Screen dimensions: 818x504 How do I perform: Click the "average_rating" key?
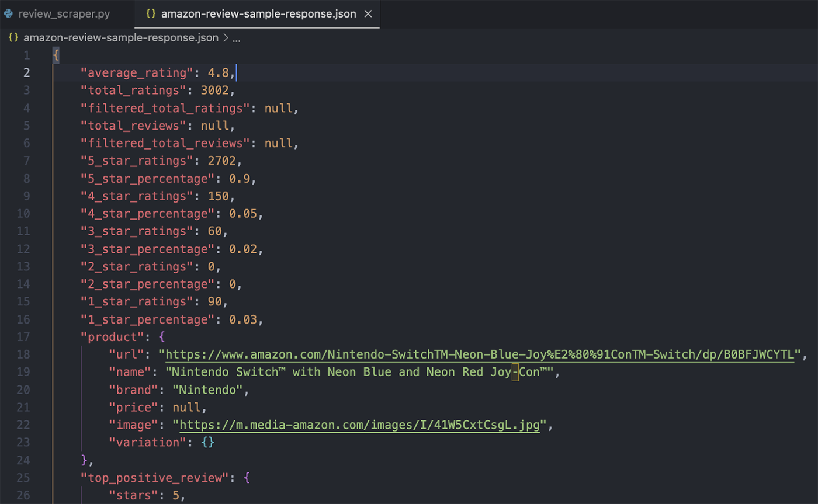[137, 73]
